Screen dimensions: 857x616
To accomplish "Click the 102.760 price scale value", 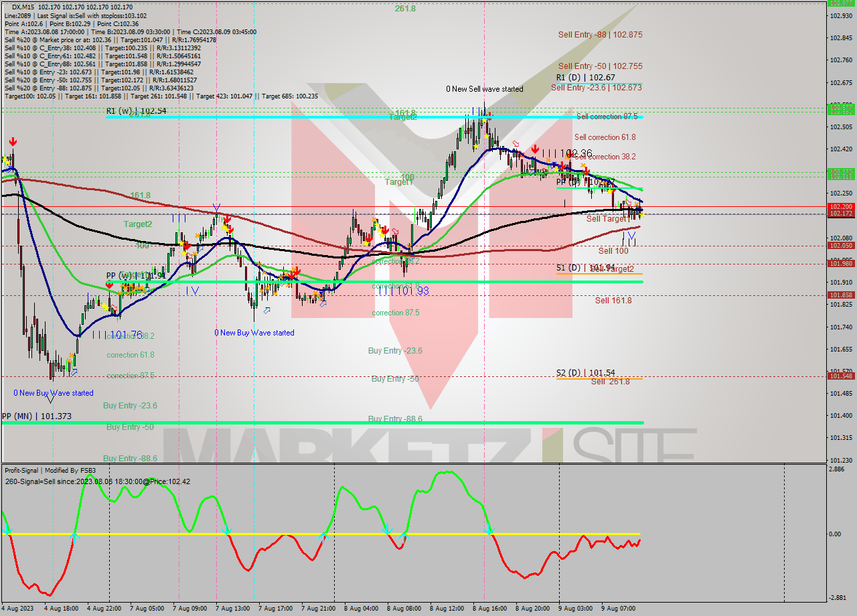I will pyautogui.click(x=841, y=60).
